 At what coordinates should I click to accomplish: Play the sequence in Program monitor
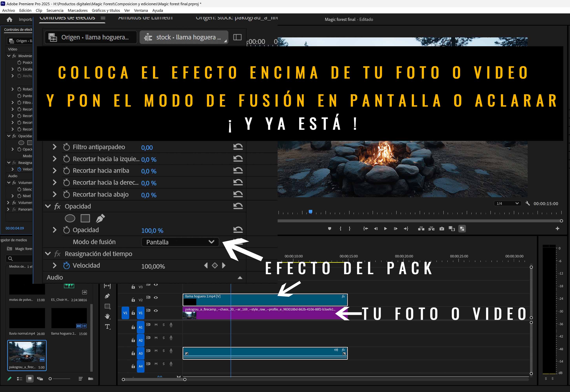pos(386,229)
